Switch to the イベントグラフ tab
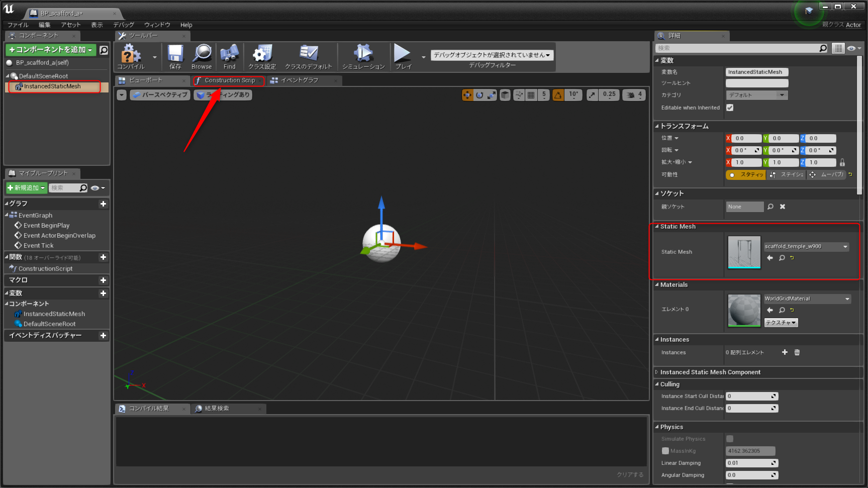This screenshot has height=488, width=868. click(x=304, y=80)
